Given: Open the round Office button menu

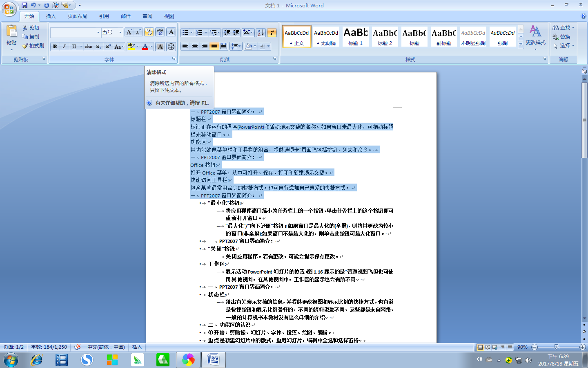Looking at the screenshot, I should [x=9, y=9].
